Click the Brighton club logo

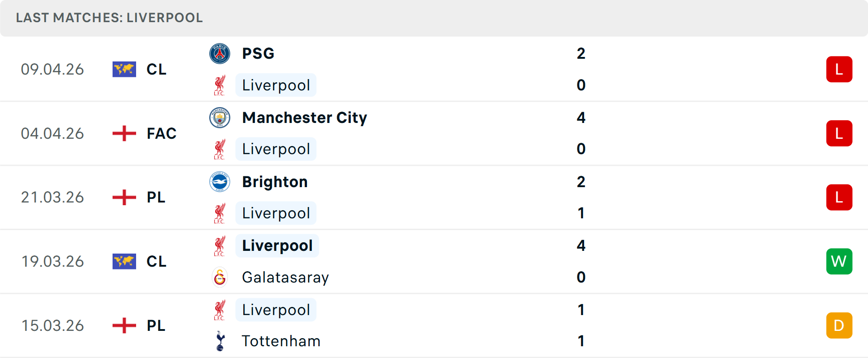click(x=220, y=182)
